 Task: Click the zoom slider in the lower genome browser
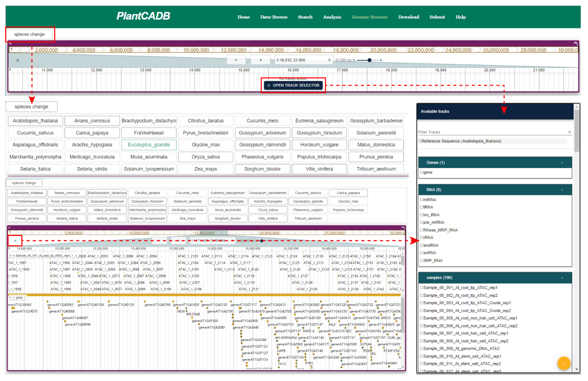(262, 241)
